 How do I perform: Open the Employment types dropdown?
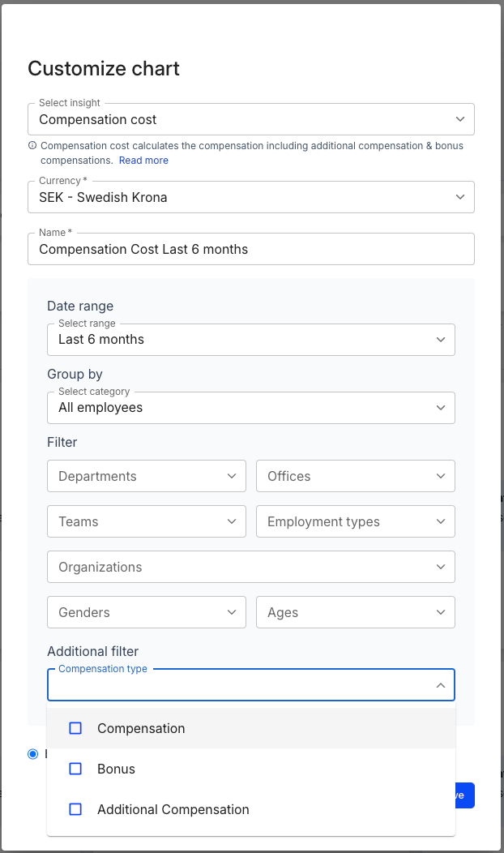click(x=355, y=521)
